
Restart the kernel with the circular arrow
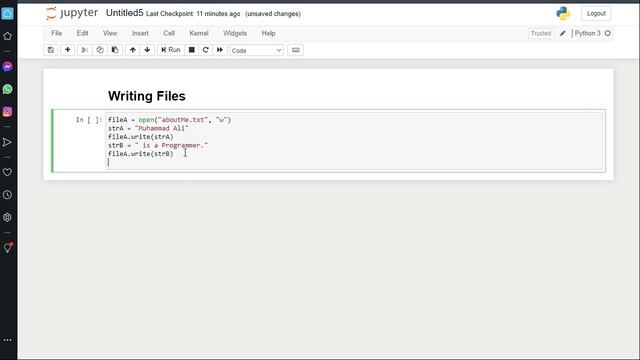(x=206, y=50)
